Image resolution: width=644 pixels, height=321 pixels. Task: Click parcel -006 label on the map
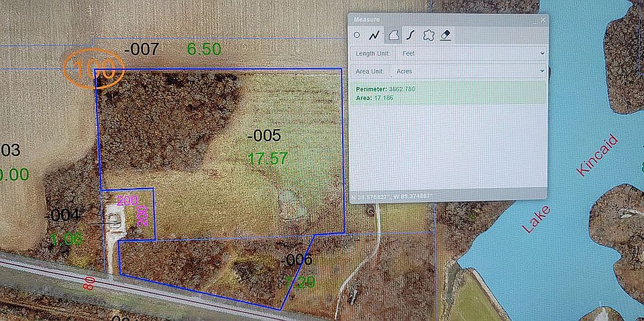pyautogui.click(x=298, y=259)
